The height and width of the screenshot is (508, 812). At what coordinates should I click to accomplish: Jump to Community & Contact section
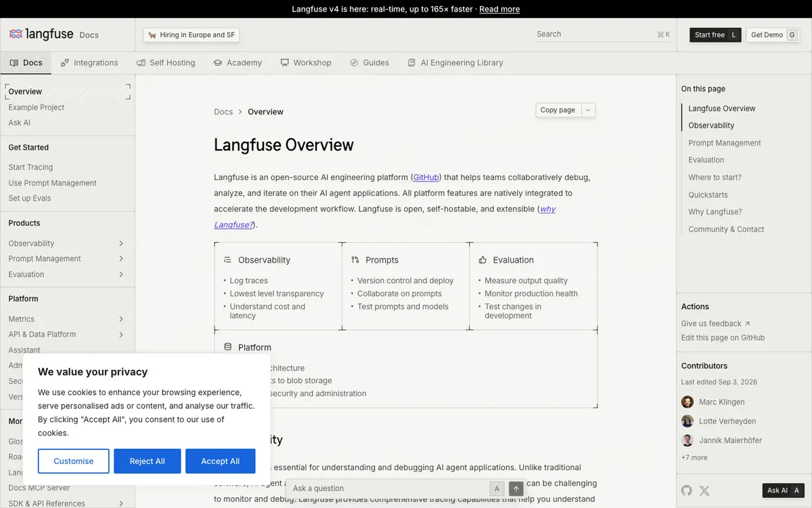pyautogui.click(x=726, y=230)
